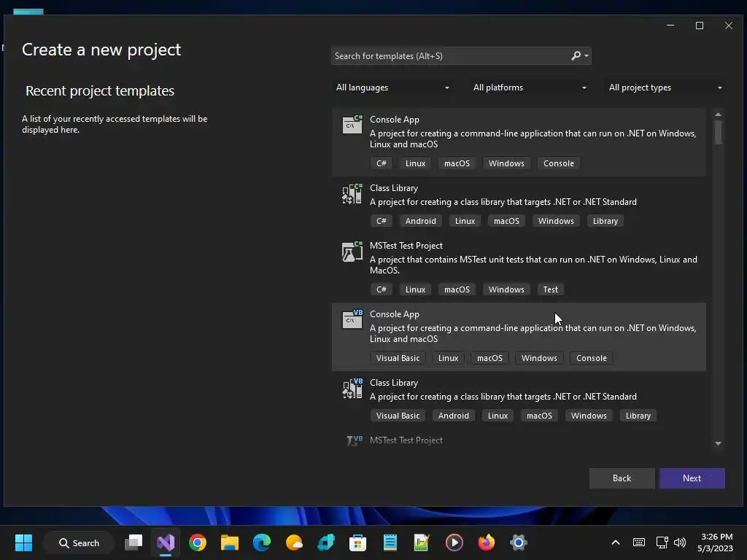
Task: Select the C# Class Library title text
Action: coord(394,188)
